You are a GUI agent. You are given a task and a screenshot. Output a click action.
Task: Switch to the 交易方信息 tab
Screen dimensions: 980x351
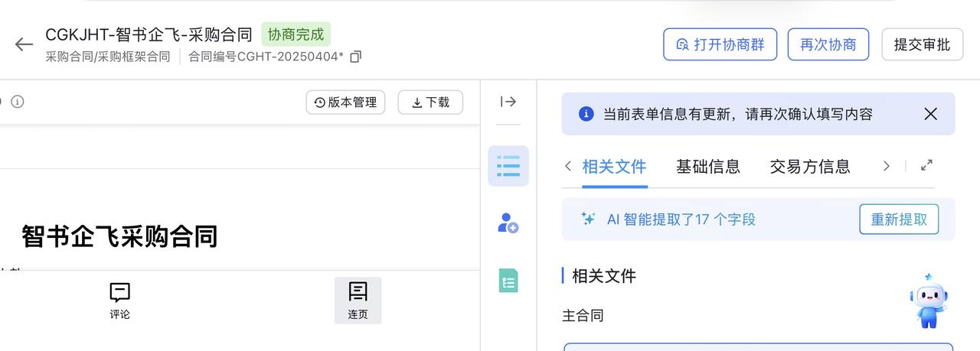[810, 166]
